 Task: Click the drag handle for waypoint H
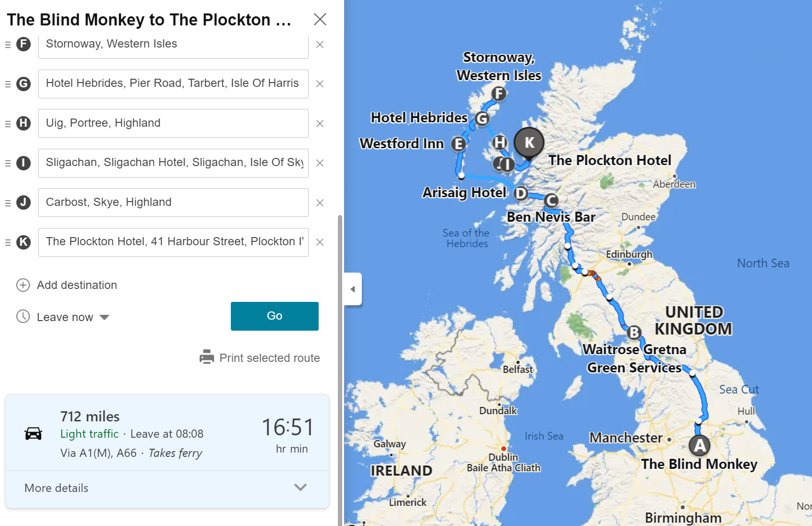8,123
